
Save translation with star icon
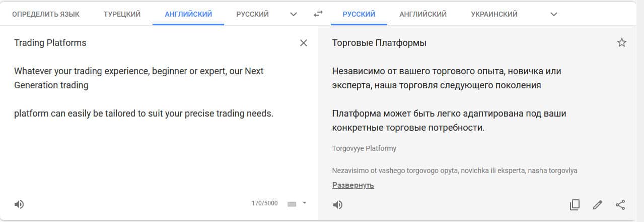(622, 43)
